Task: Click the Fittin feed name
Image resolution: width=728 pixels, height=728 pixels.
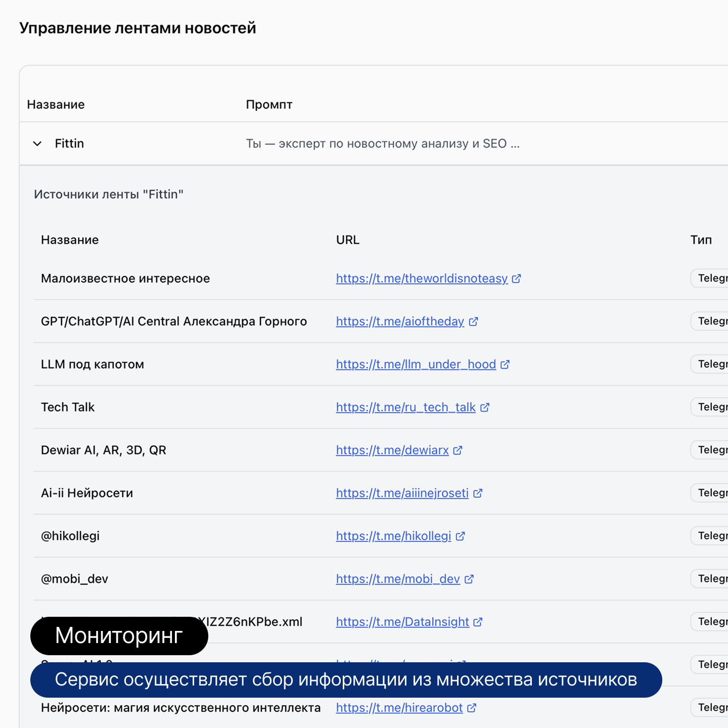Action: point(69,144)
